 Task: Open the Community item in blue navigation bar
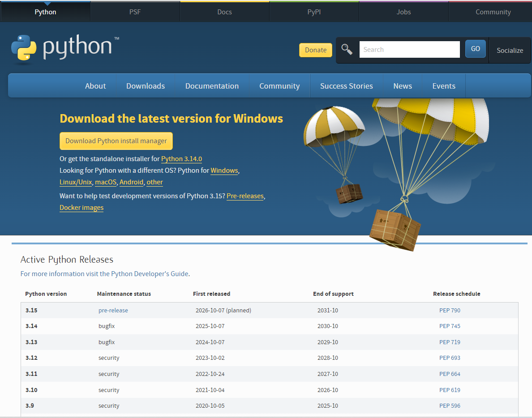(279, 86)
